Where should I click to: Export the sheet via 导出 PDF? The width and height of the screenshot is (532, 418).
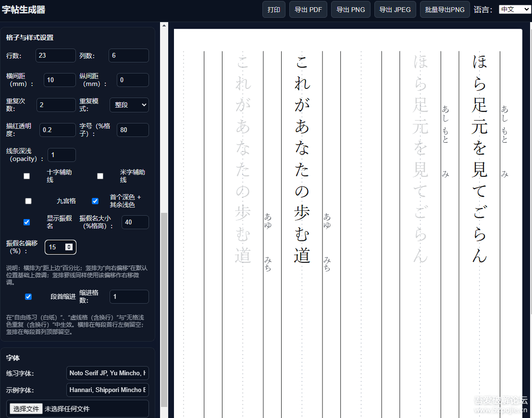[308, 10]
